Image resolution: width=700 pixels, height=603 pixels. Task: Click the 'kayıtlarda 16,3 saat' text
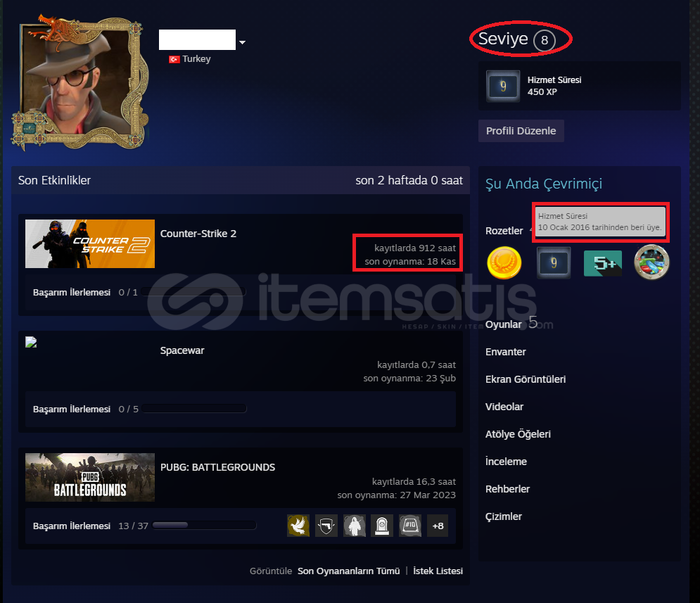[x=414, y=481]
